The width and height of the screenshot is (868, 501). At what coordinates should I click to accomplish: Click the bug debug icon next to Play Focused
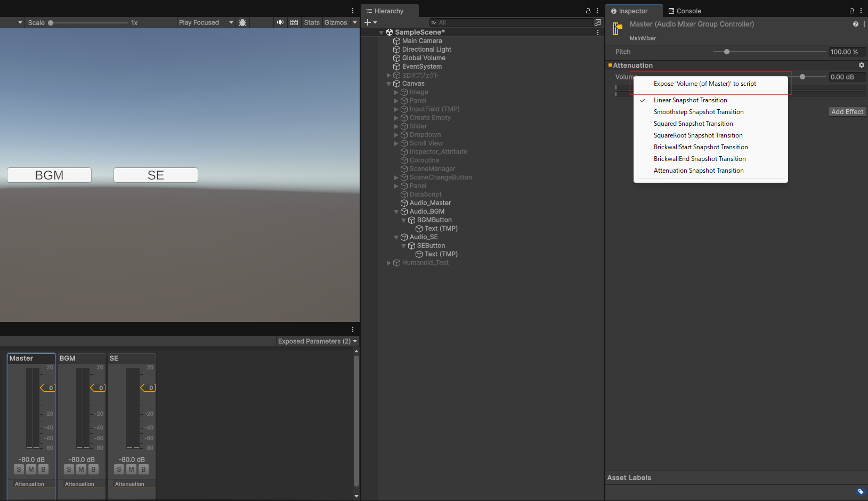[x=243, y=22]
